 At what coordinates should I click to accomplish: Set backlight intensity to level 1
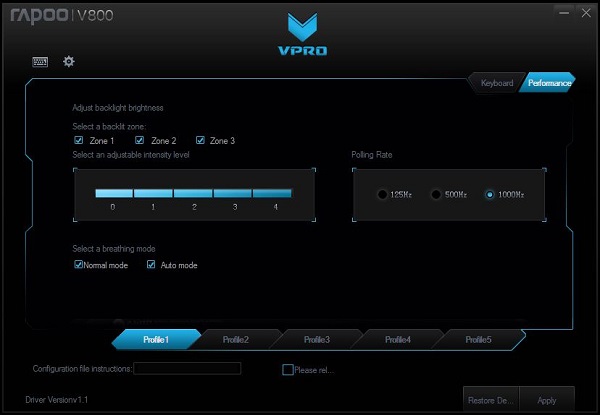(153, 193)
